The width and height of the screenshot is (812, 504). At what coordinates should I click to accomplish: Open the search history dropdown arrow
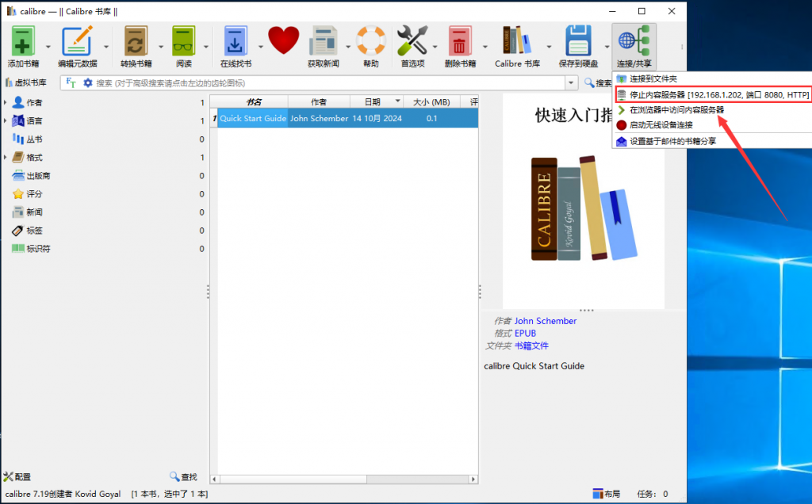[572, 82]
